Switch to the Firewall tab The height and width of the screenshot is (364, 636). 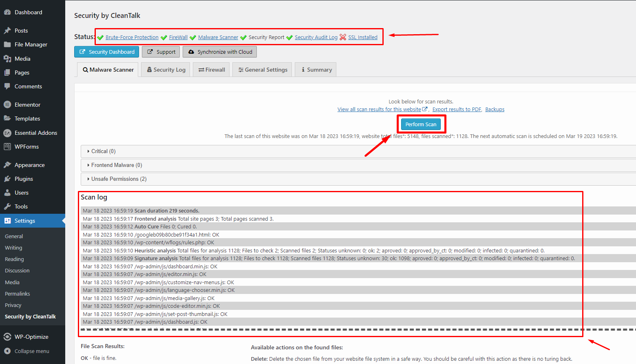[x=212, y=70]
